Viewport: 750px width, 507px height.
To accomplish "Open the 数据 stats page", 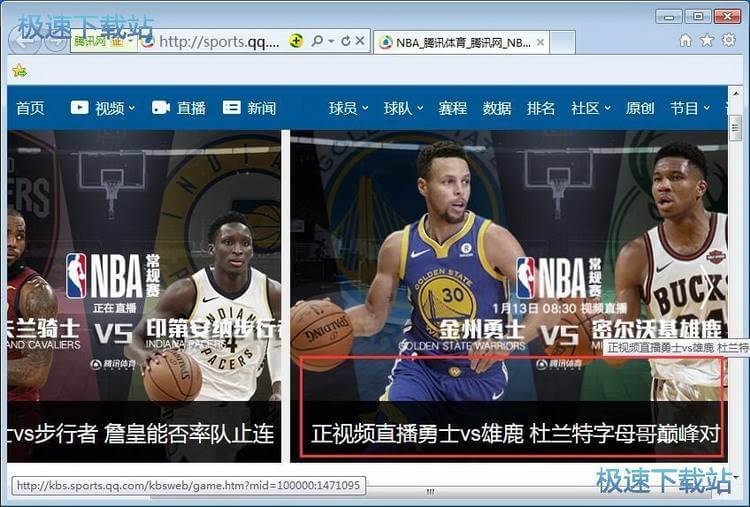I will [496, 108].
